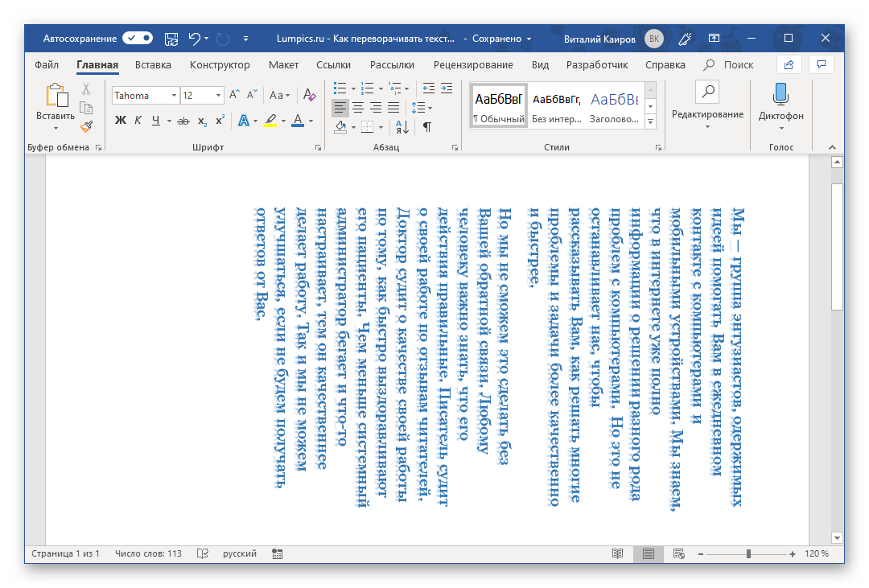Cut selection with scissors icon

click(86, 88)
